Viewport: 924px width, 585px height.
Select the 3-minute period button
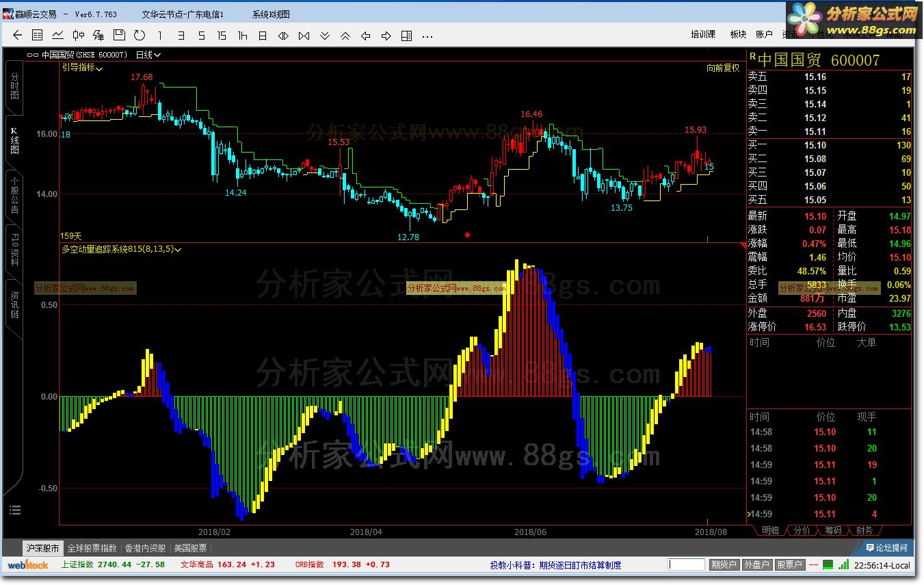[x=181, y=35]
